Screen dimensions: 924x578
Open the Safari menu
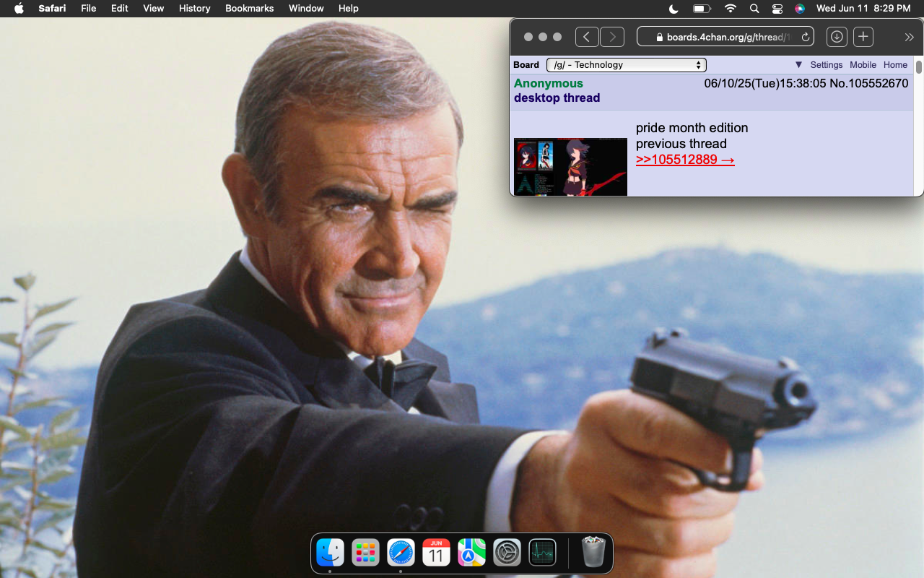click(52, 8)
